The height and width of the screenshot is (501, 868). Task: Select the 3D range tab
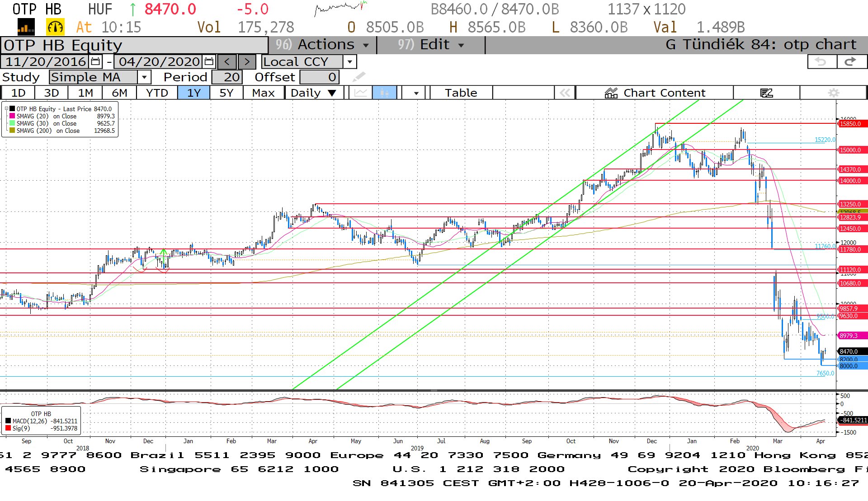point(51,93)
